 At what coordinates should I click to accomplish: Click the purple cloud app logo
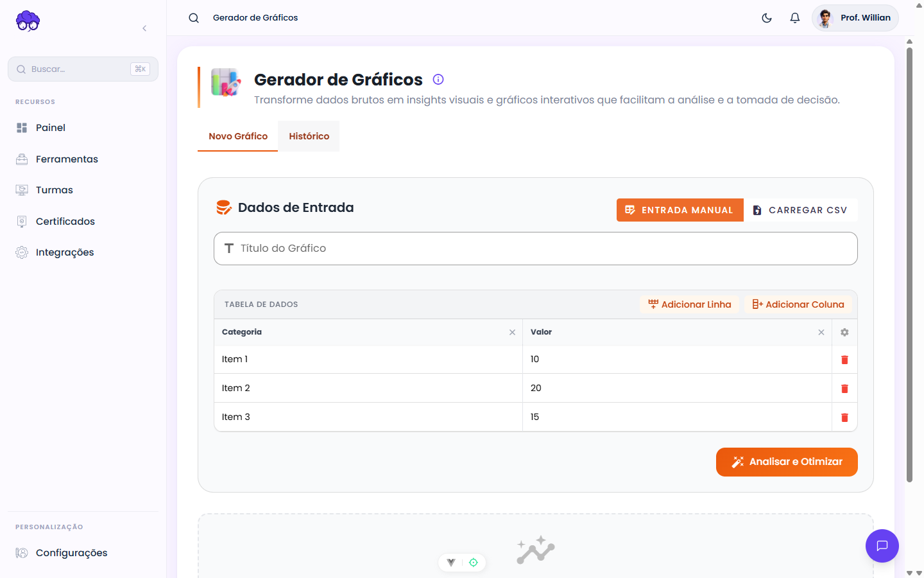(28, 21)
